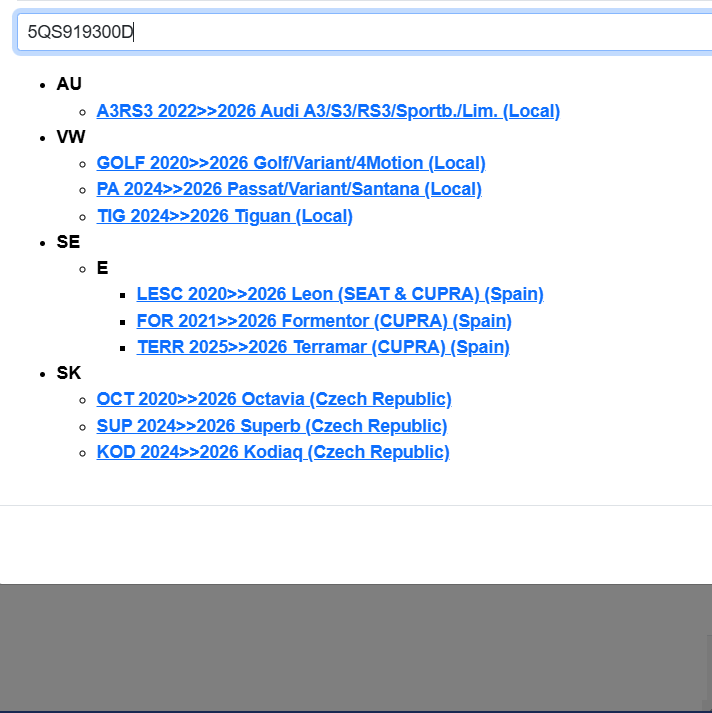Go to the SUP 2024>>2026 Superb link
This screenshot has width=712, height=713.
(x=272, y=426)
